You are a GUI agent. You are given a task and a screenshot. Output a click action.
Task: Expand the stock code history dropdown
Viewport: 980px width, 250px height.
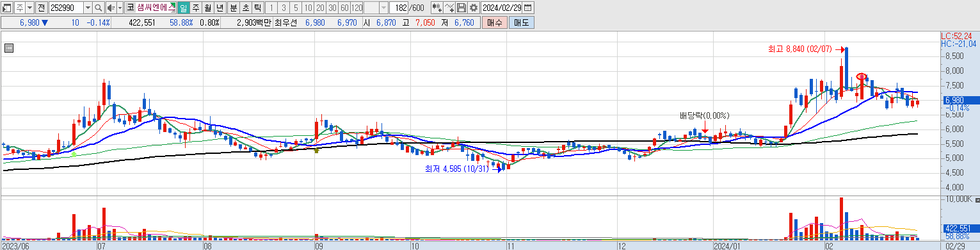(88, 8)
